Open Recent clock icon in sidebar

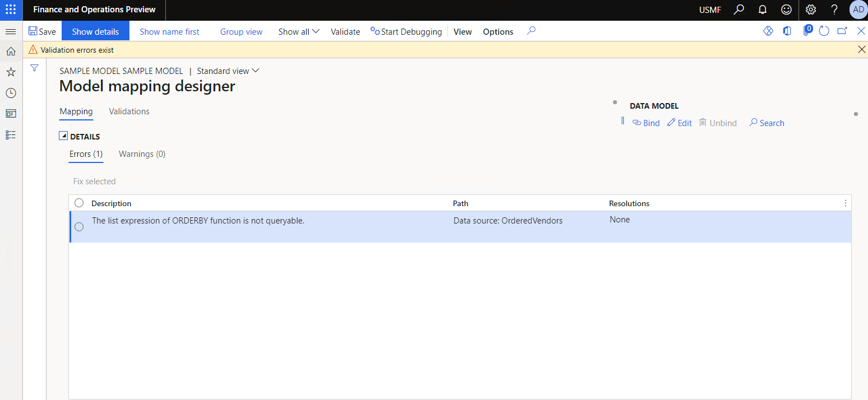pyautogui.click(x=11, y=93)
